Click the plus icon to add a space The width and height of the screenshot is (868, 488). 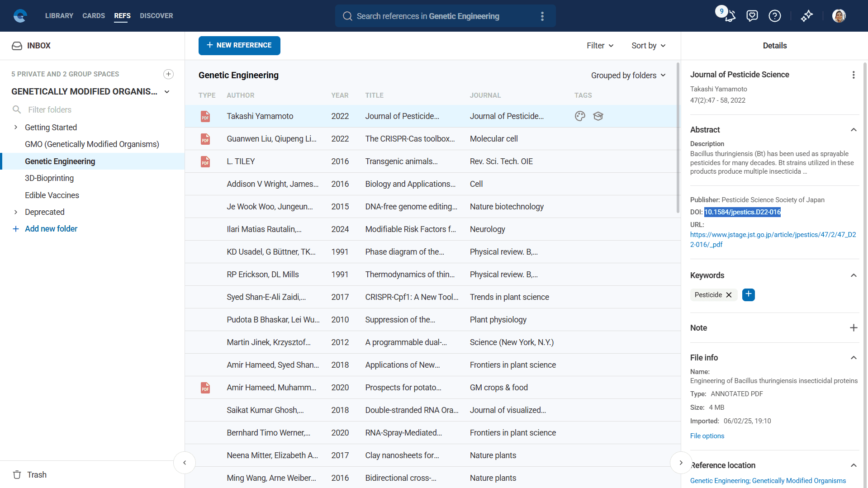click(x=168, y=74)
